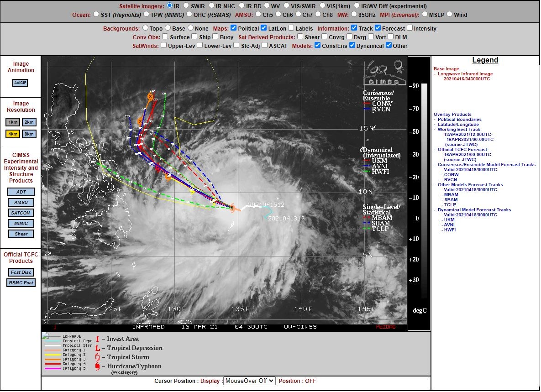The width and height of the screenshot is (541, 392).
Task: Open the Fcst Disc product
Action: pos(21,272)
